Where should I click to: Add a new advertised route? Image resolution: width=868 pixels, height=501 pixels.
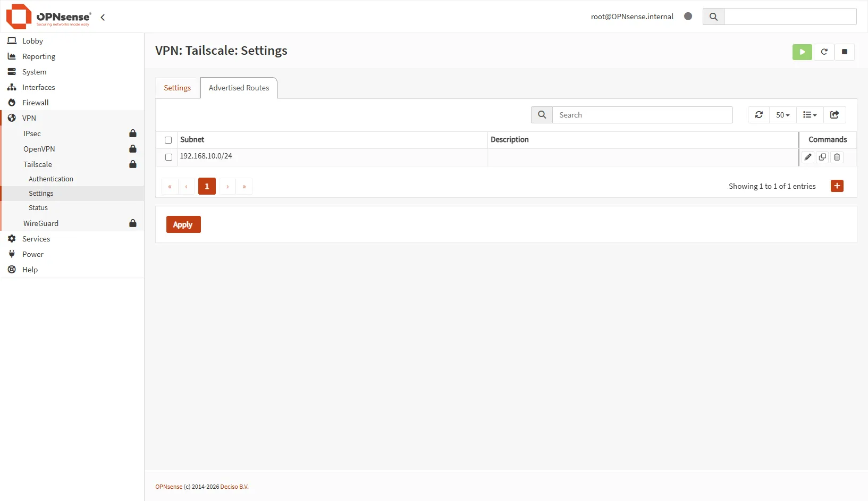pos(837,186)
